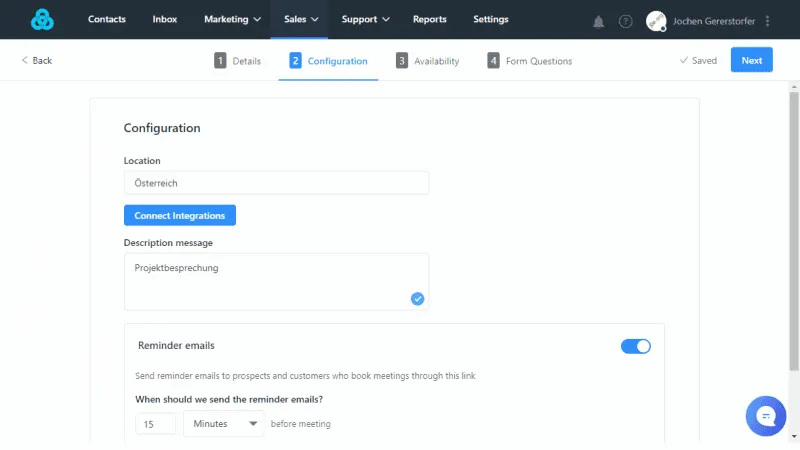Click the user name Jochen Gererstorfer

(713, 21)
